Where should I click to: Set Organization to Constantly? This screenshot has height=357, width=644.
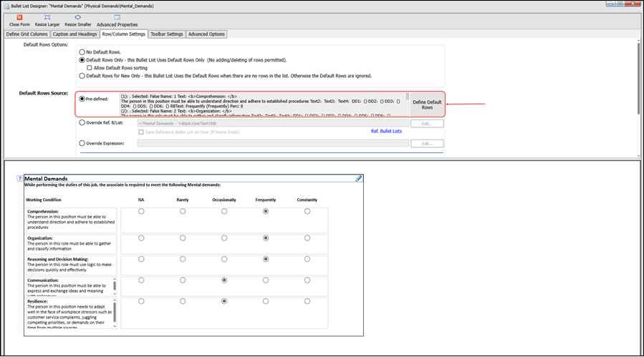(307, 238)
